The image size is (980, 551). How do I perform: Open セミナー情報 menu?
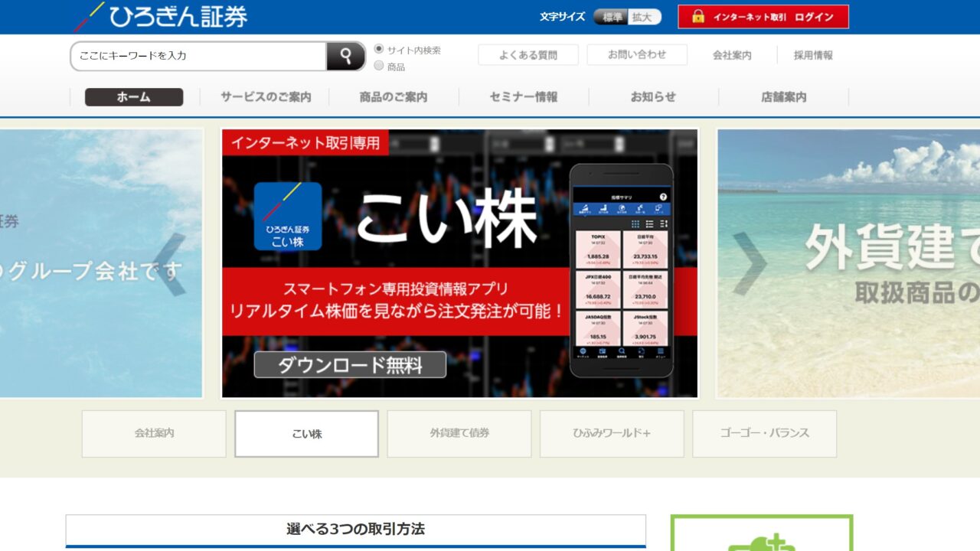click(x=524, y=97)
